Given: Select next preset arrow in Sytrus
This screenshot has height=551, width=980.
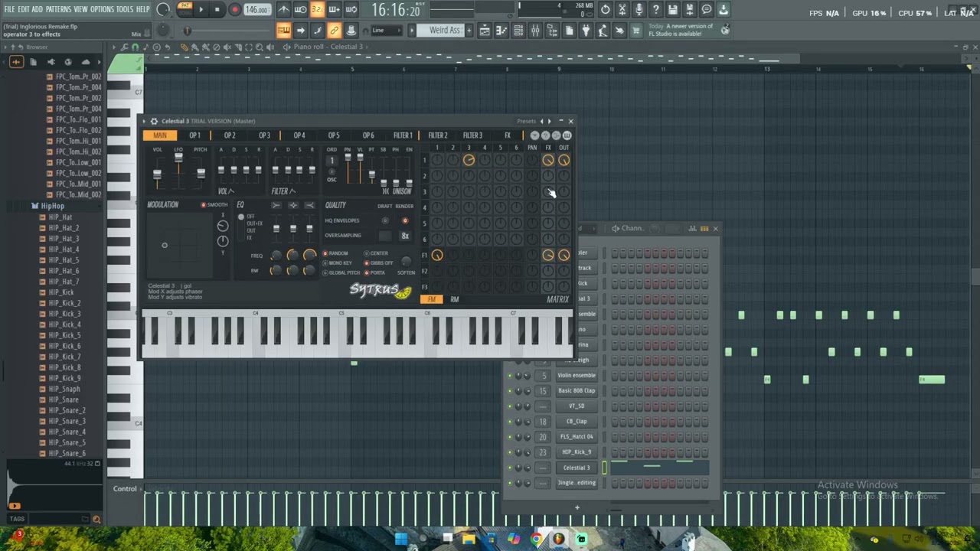Looking at the screenshot, I should (x=549, y=121).
